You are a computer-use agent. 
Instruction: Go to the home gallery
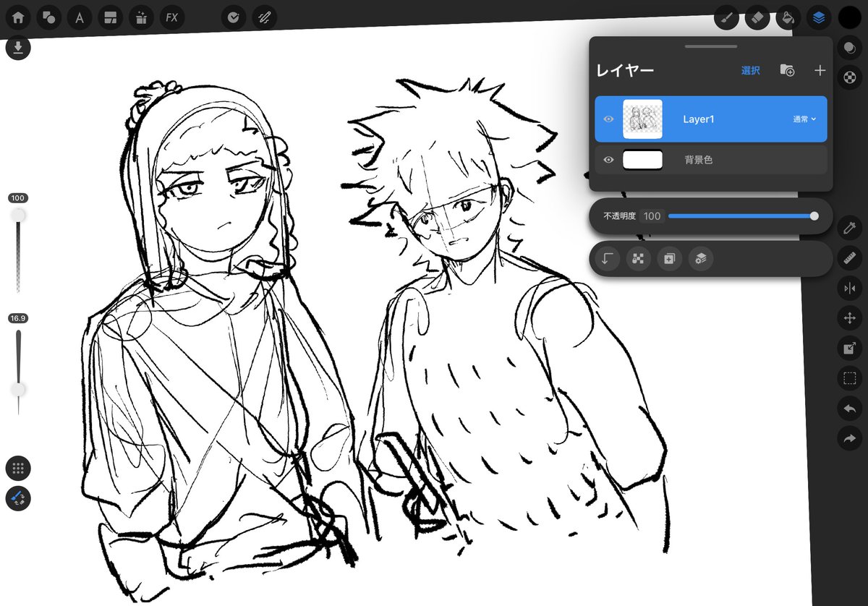coord(18,17)
